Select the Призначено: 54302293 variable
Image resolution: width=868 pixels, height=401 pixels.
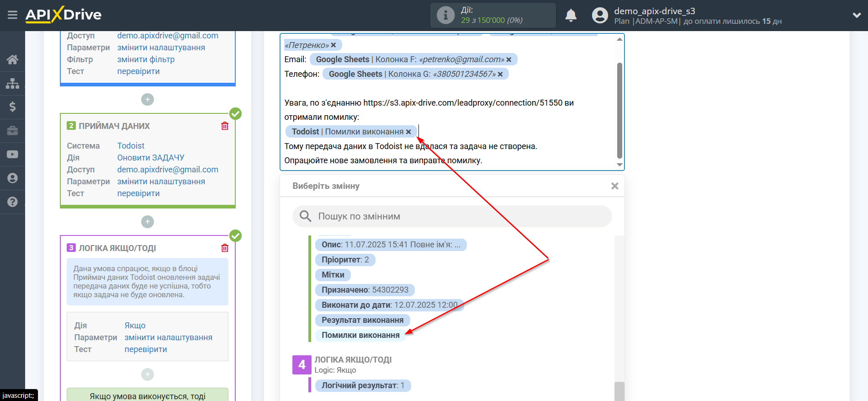[x=365, y=290]
